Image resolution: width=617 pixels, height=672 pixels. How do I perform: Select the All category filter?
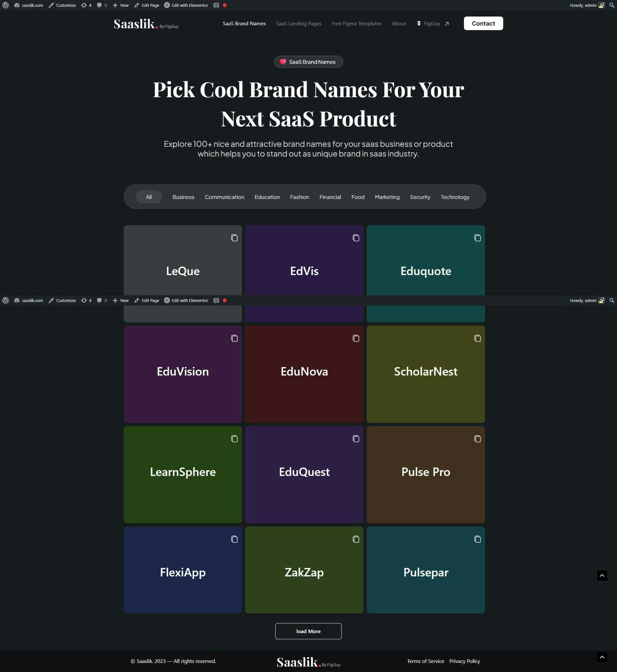click(149, 197)
